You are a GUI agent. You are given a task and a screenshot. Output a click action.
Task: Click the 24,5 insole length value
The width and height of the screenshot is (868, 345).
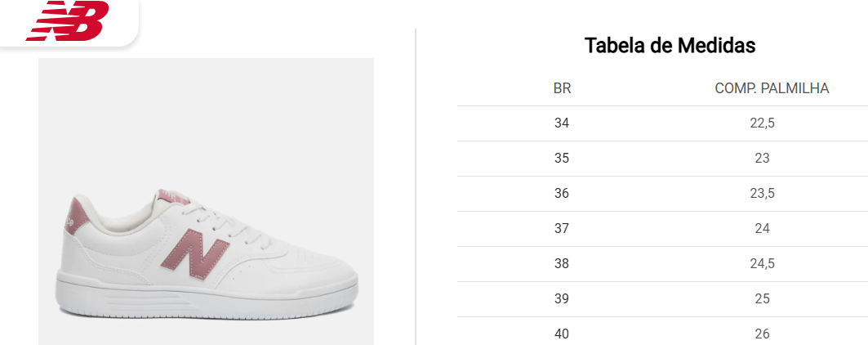(x=762, y=263)
